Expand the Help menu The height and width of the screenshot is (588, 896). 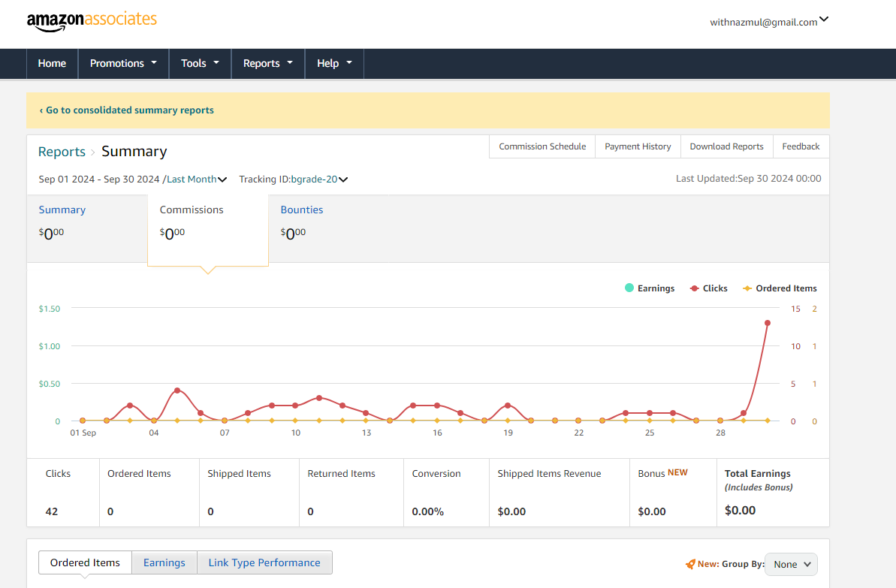(334, 63)
